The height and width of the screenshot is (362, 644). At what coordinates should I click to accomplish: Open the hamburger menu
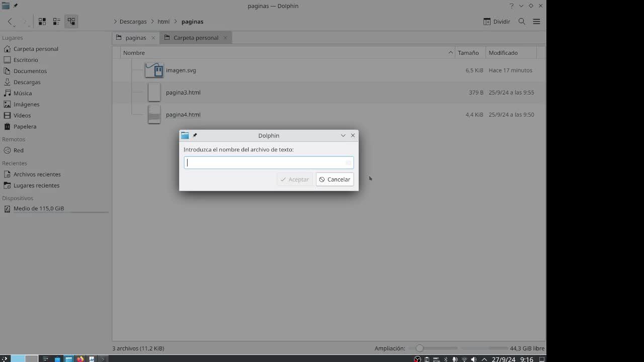[536, 22]
